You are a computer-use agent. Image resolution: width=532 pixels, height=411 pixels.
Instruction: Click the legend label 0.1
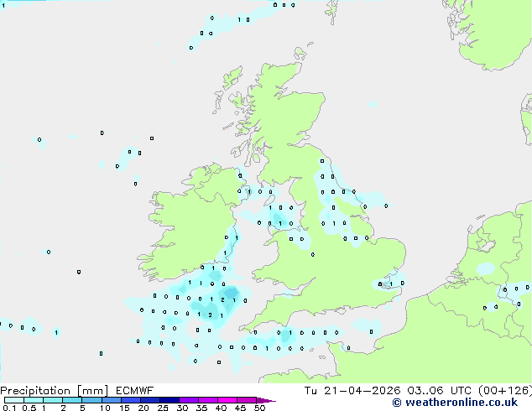pos(9,408)
